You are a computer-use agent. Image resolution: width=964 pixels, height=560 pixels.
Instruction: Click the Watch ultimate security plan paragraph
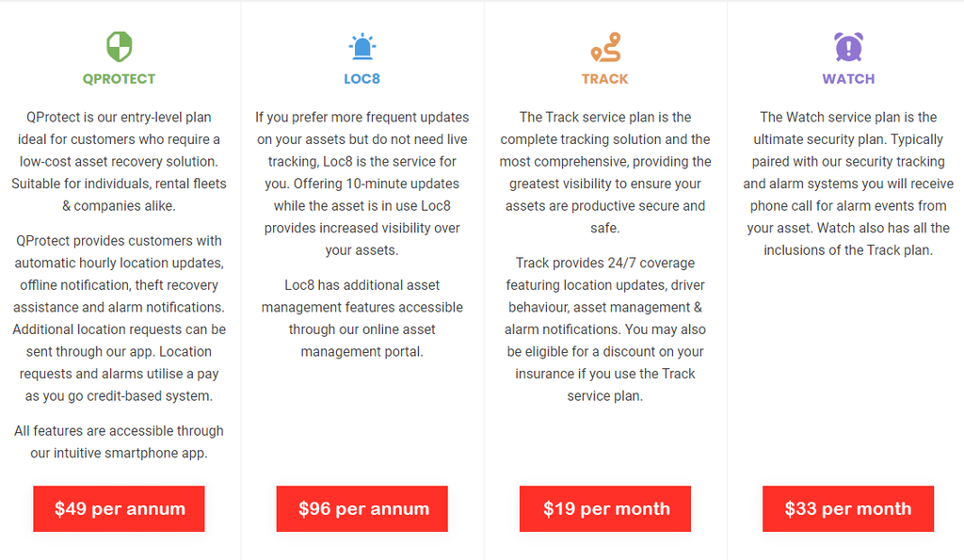click(848, 184)
